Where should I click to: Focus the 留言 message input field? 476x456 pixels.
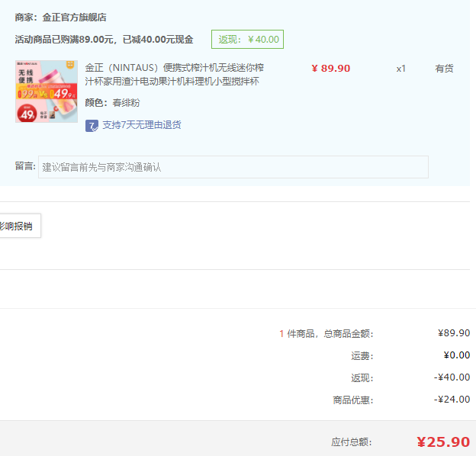[233, 167]
